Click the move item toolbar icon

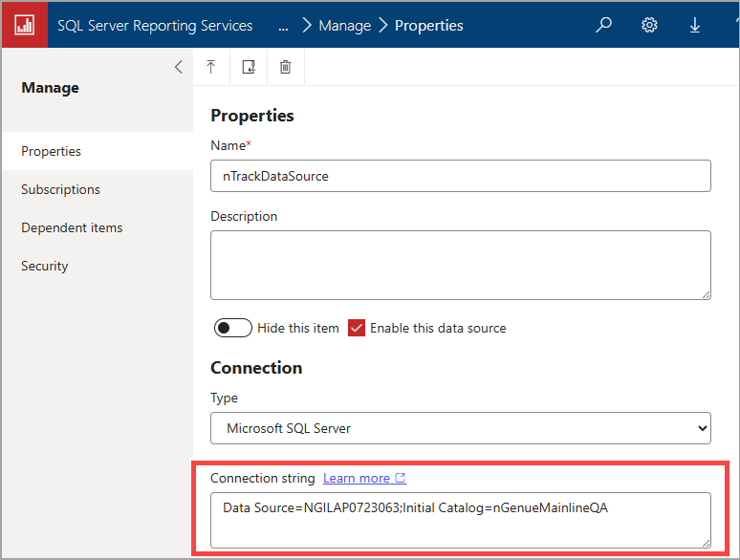[x=249, y=67]
